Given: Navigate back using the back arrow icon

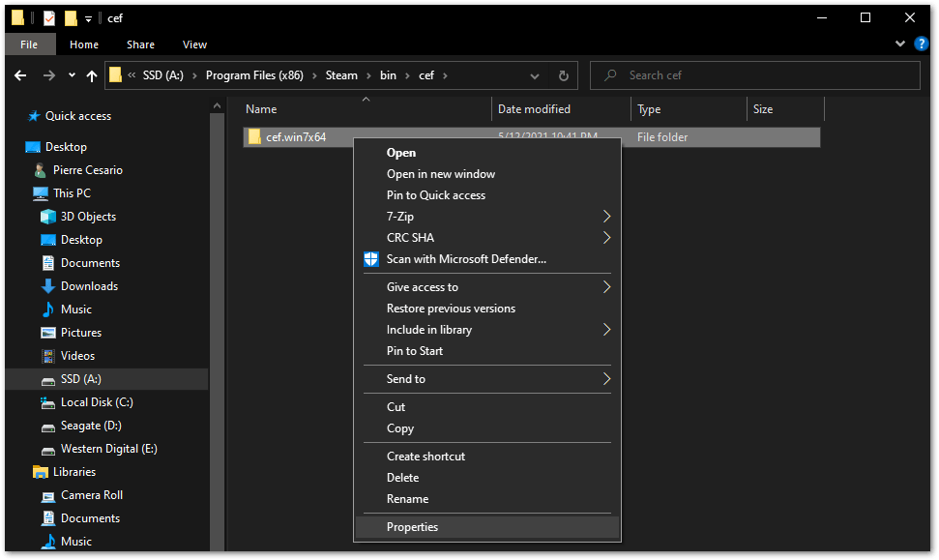Looking at the screenshot, I should [21, 74].
